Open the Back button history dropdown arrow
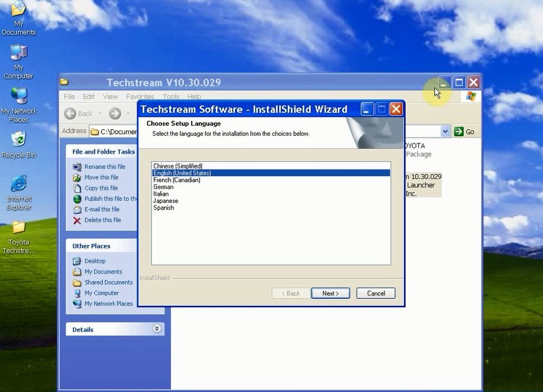This screenshot has height=392, width=543. (100, 113)
